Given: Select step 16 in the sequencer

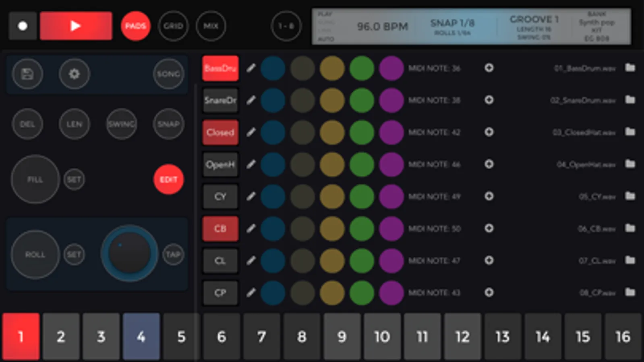Looking at the screenshot, I should pyautogui.click(x=623, y=336).
